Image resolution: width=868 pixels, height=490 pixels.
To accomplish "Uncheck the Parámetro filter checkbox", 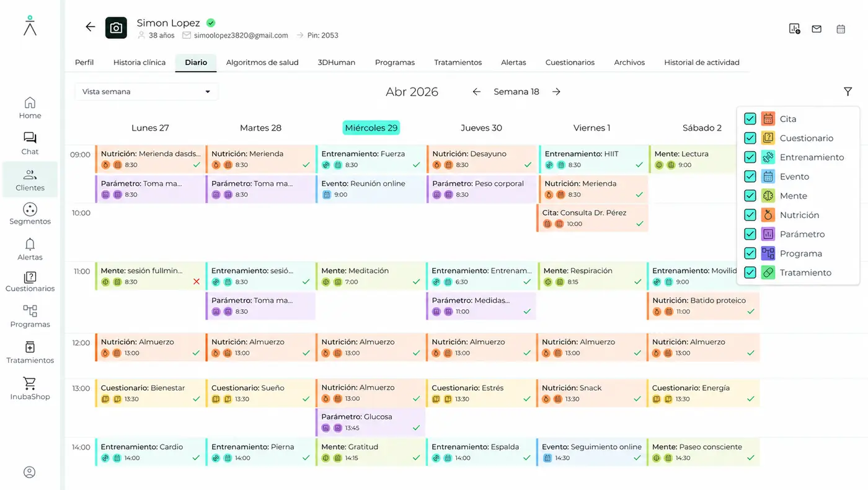I will [x=750, y=234].
